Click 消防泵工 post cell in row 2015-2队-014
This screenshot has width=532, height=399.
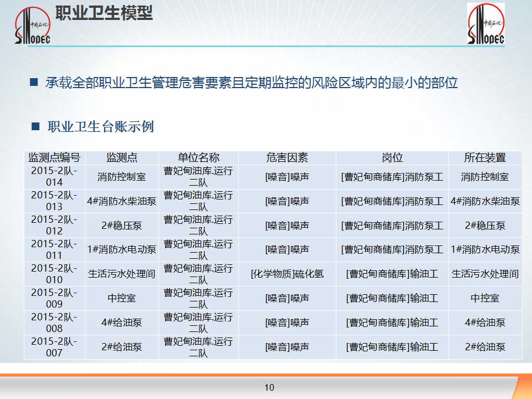[x=392, y=177]
